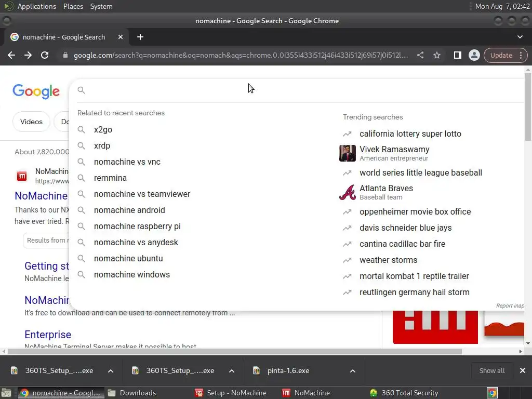Go back using the browser back arrow
The image size is (532, 399).
[x=11, y=55]
